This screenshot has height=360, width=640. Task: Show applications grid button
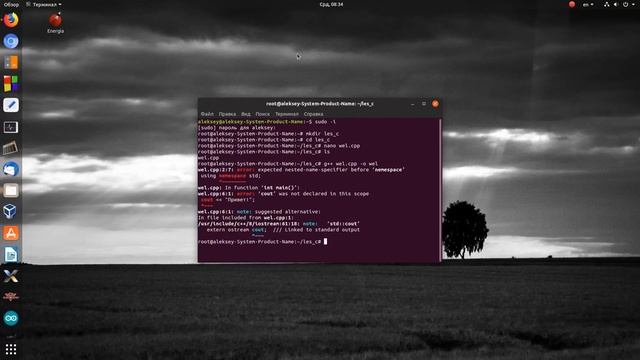pyautogui.click(x=11, y=349)
